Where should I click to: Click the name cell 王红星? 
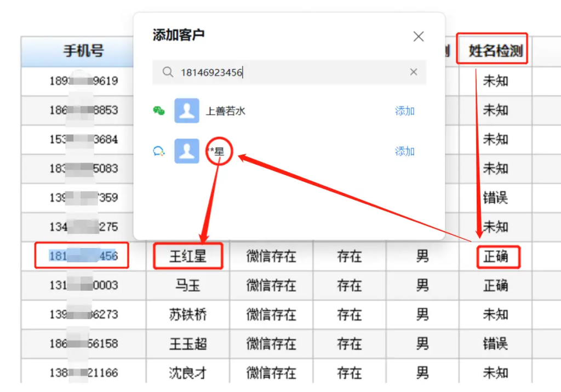click(188, 256)
